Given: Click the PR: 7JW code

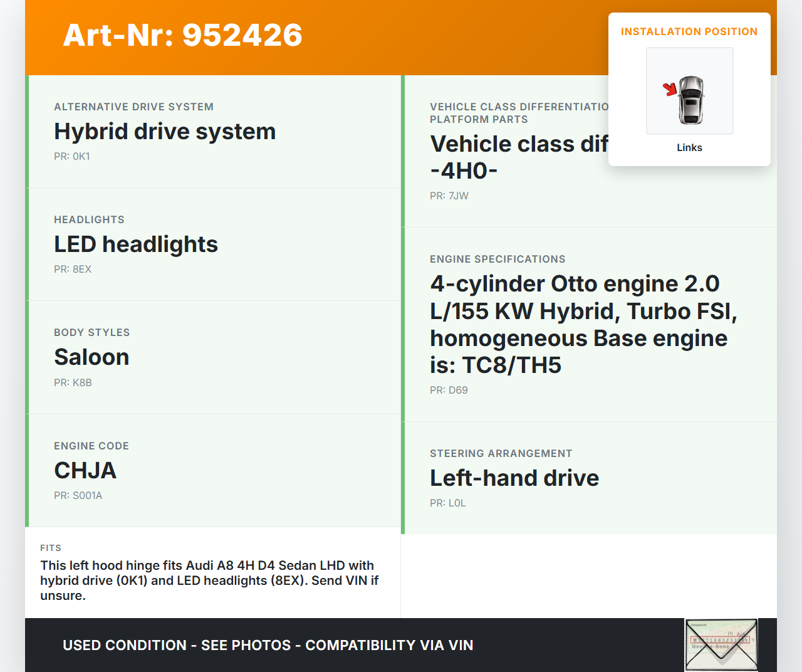Looking at the screenshot, I should click(x=449, y=196).
